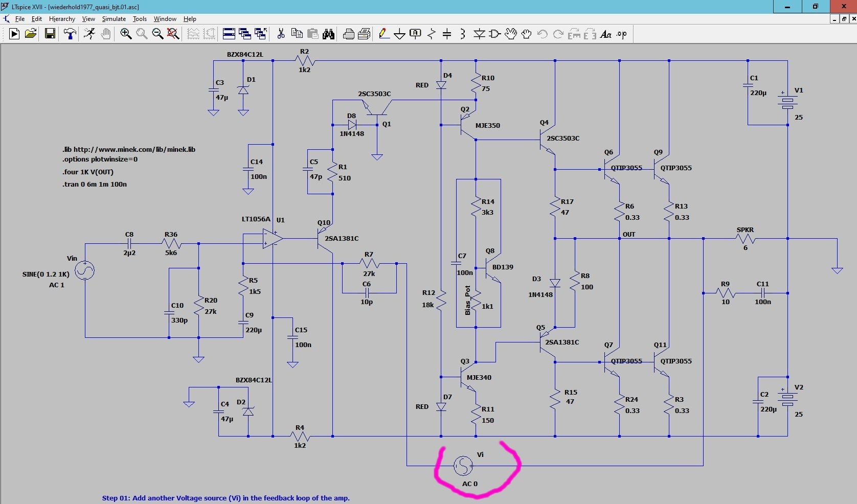Open the Edit menu

pos(37,19)
